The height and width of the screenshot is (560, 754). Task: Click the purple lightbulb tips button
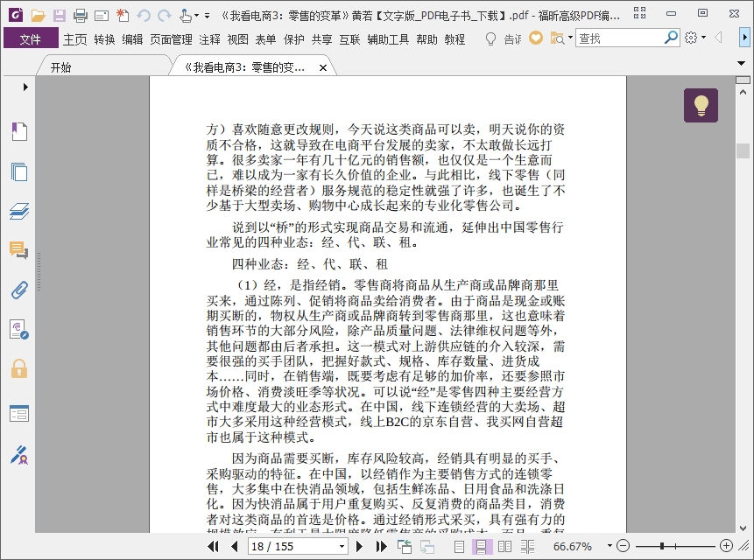(701, 105)
